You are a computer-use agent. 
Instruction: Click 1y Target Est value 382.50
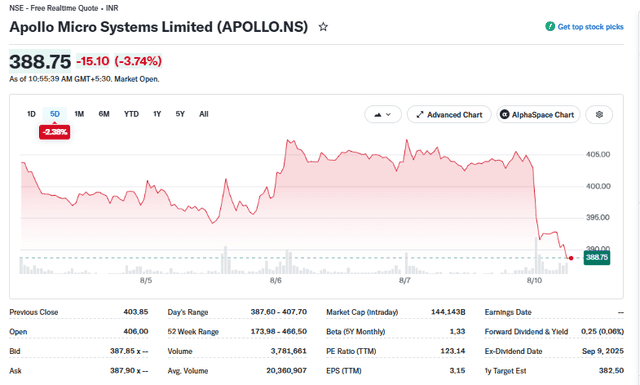(611, 371)
